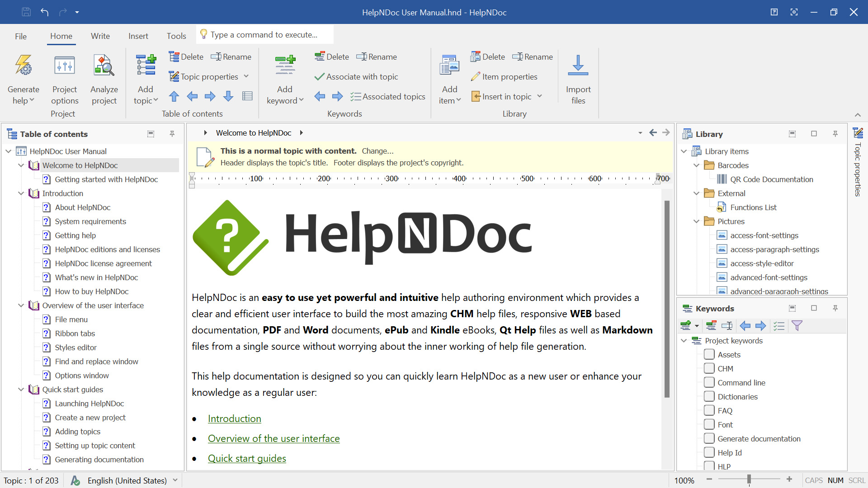This screenshot has height=488, width=868.
Task: Collapse Overview of the user interface branch
Action: pyautogui.click(x=21, y=305)
